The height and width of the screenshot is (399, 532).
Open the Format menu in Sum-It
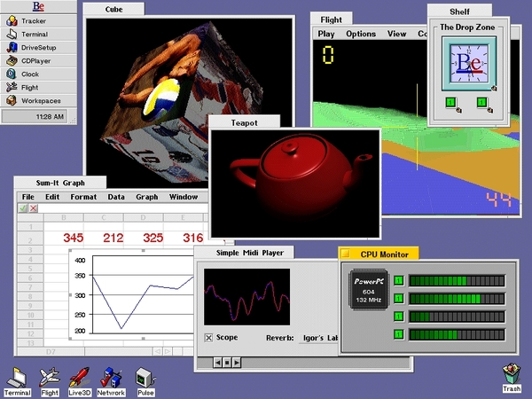pos(83,197)
